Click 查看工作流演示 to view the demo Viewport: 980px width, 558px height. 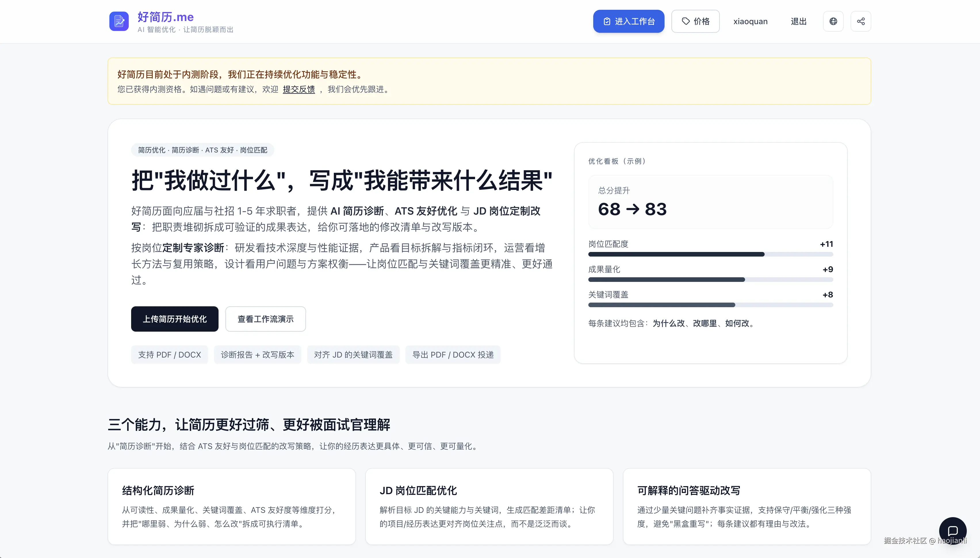265,319
